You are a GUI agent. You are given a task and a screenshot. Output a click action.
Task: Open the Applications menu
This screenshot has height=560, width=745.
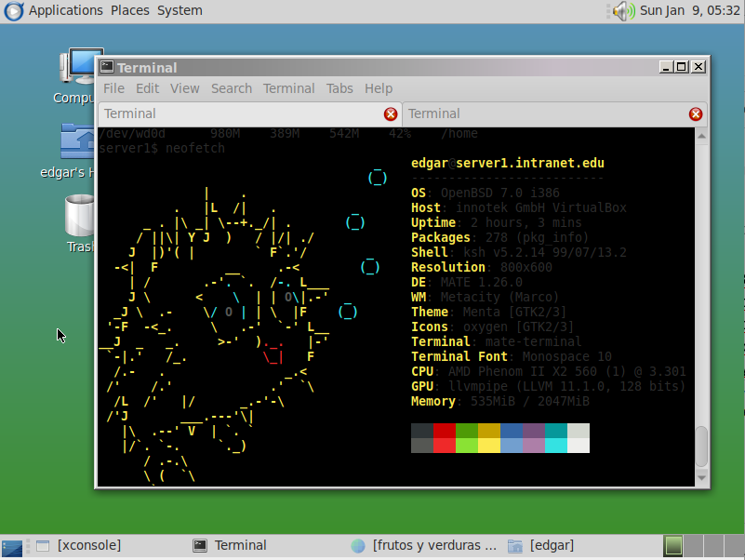(x=65, y=10)
